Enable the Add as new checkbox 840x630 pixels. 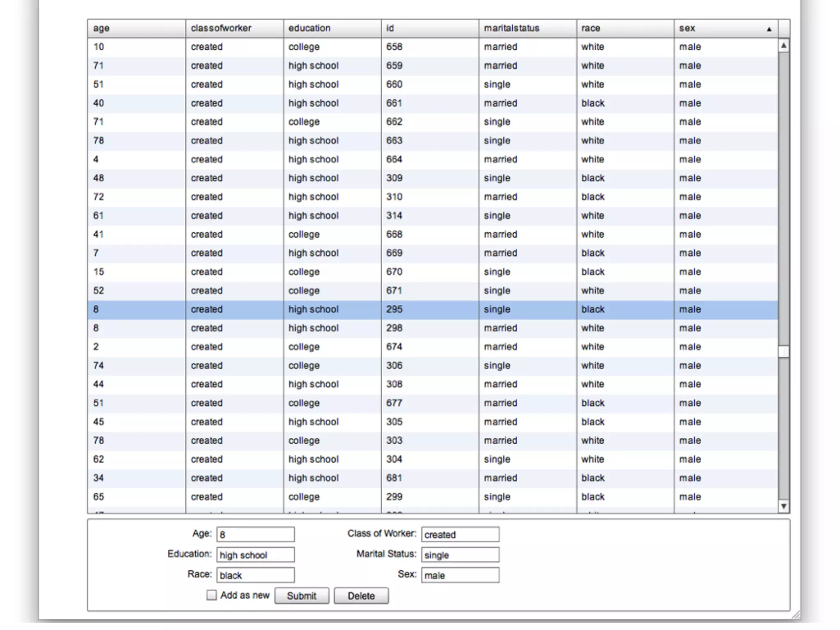coord(211,595)
